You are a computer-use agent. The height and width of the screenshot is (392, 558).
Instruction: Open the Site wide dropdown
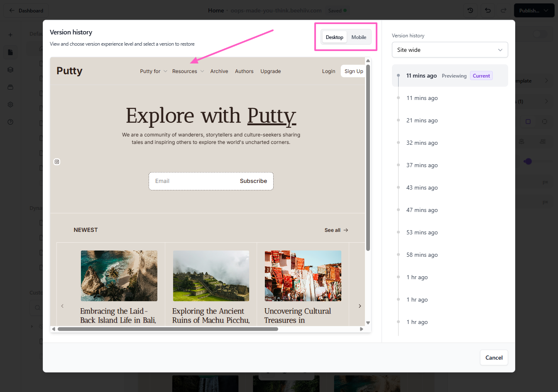[x=450, y=50]
